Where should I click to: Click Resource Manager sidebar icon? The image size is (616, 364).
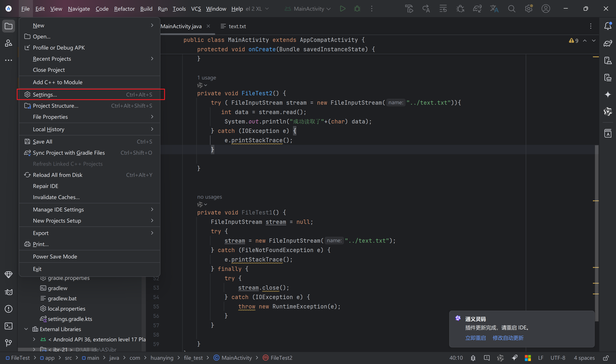[x=9, y=43]
